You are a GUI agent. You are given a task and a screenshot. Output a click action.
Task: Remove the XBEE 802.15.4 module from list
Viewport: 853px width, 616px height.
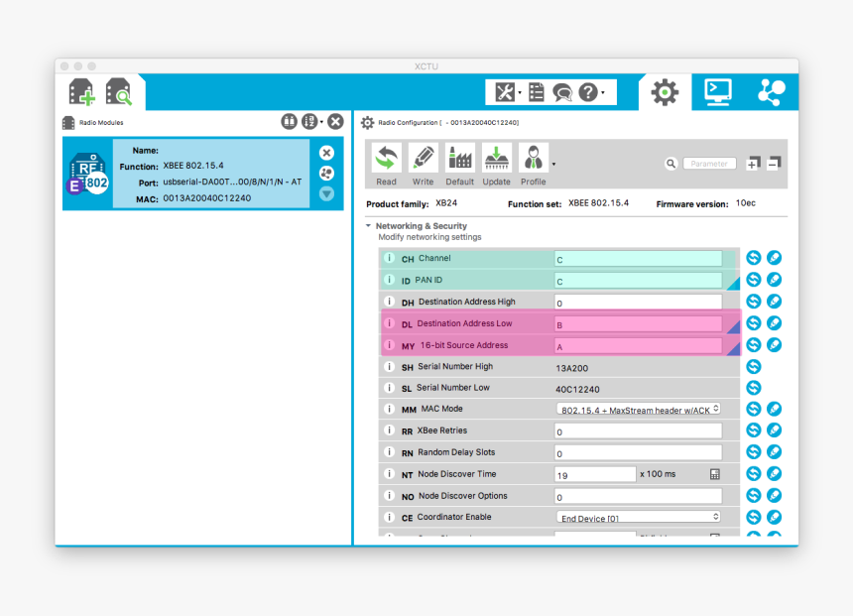coord(326,153)
